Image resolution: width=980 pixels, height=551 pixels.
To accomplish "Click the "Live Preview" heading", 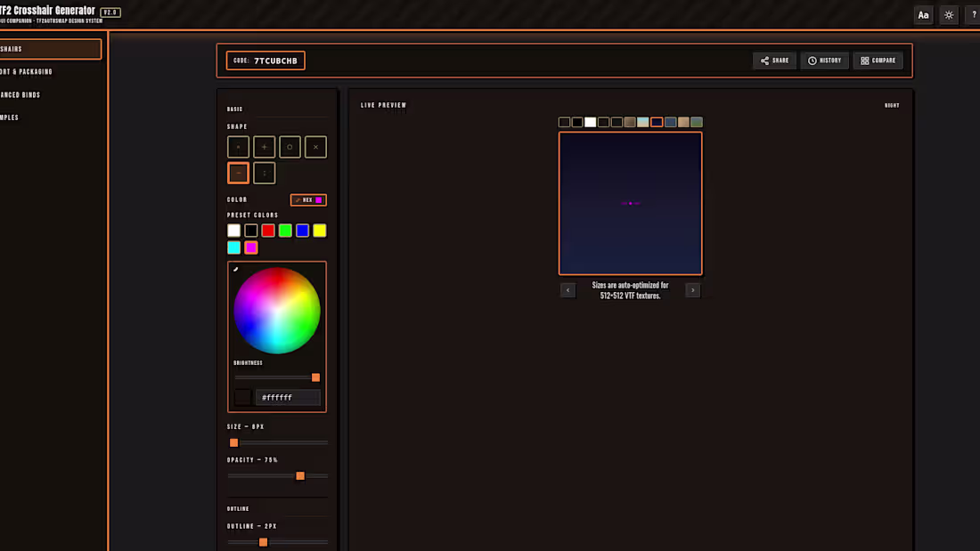I will (x=383, y=105).
